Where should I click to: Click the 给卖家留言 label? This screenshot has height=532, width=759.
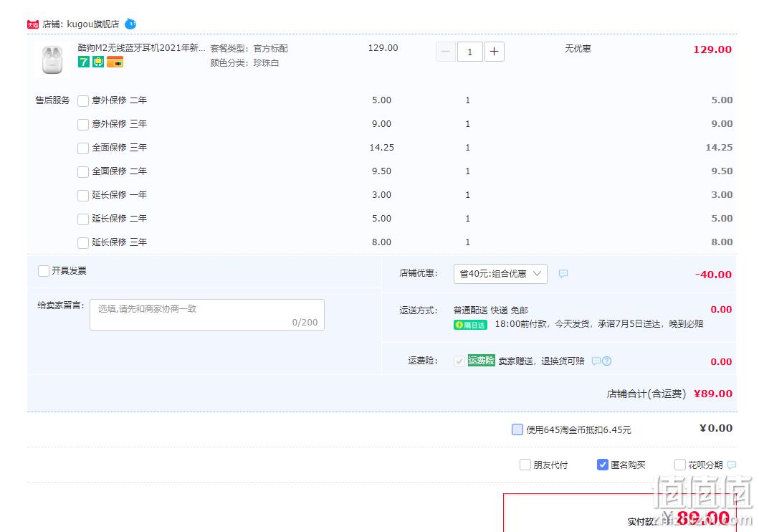60,305
